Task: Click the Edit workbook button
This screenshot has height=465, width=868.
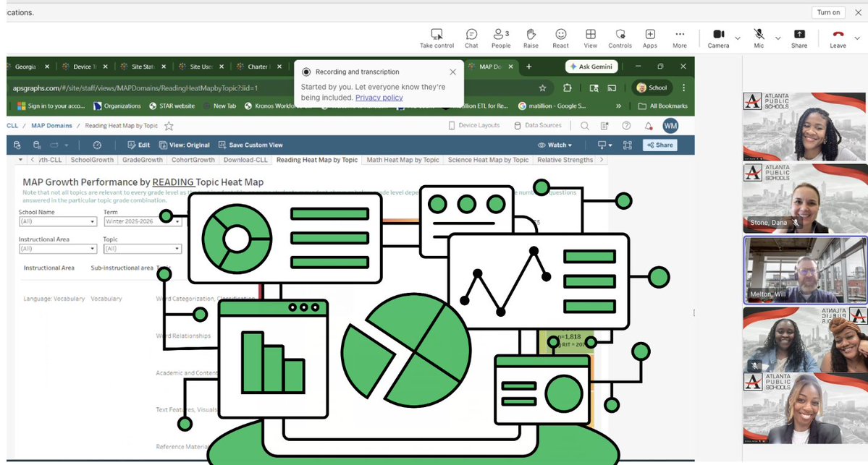Action: [x=139, y=145]
